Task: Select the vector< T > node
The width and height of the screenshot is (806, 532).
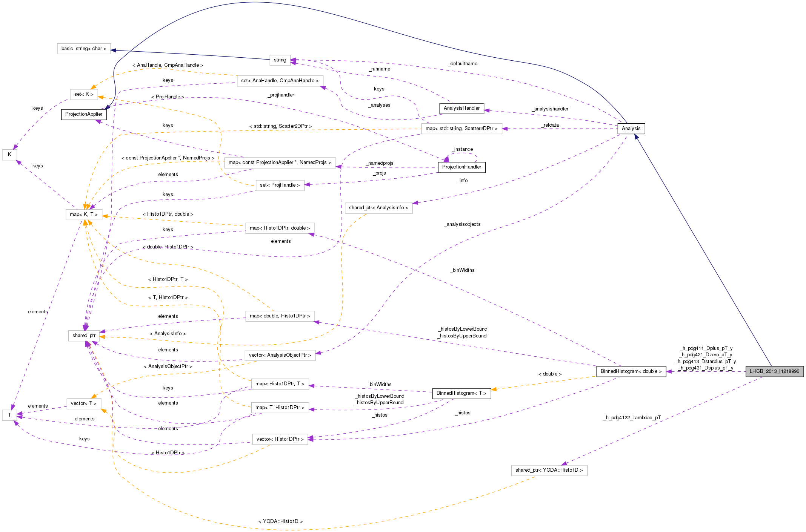Action: point(84,403)
